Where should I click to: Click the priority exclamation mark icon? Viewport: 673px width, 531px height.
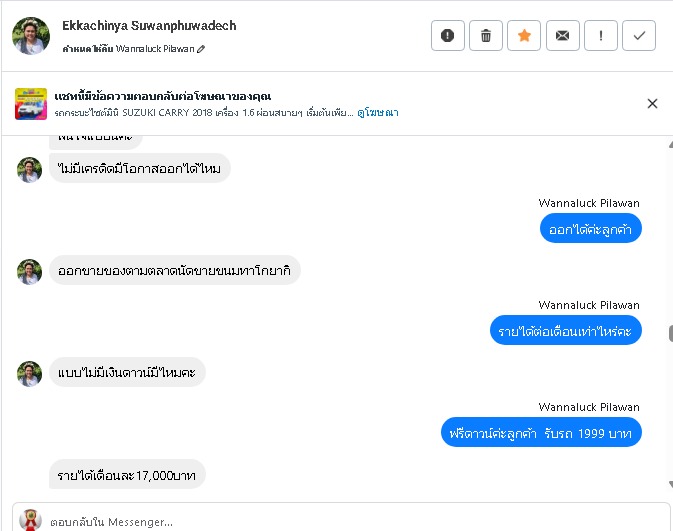(x=600, y=36)
